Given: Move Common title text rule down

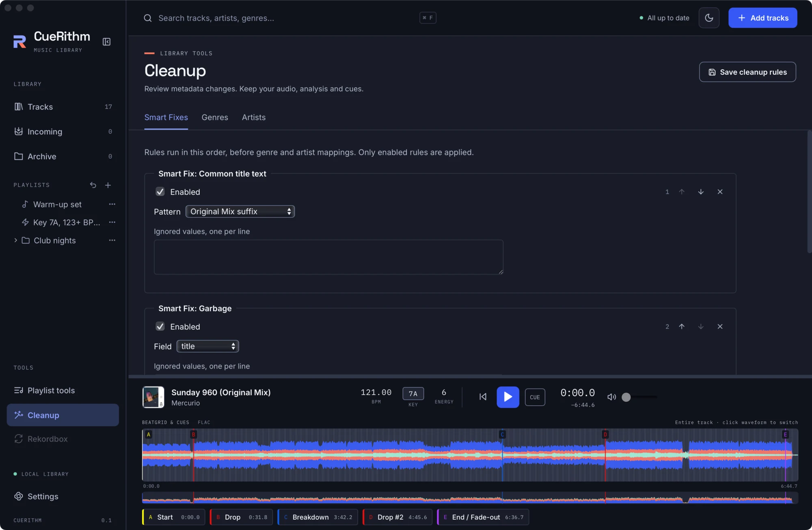Looking at the screenshot, I should (701, 192).
